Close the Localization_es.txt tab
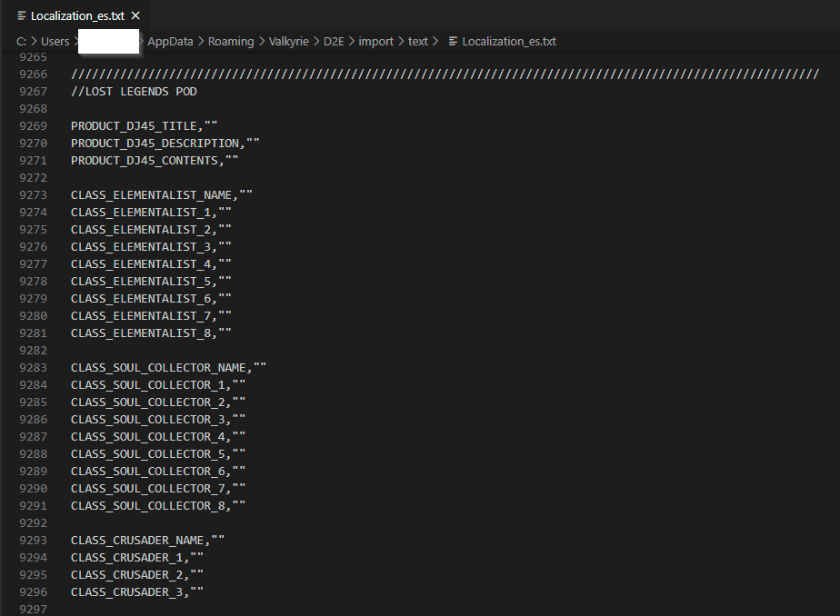 click(135, 15)
